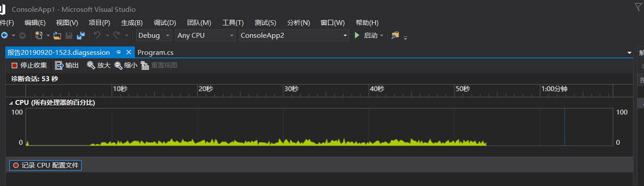Viewport: 644px width, 186px height.
Task: Open the 窗口(W) menu
Action: point(333,23)
